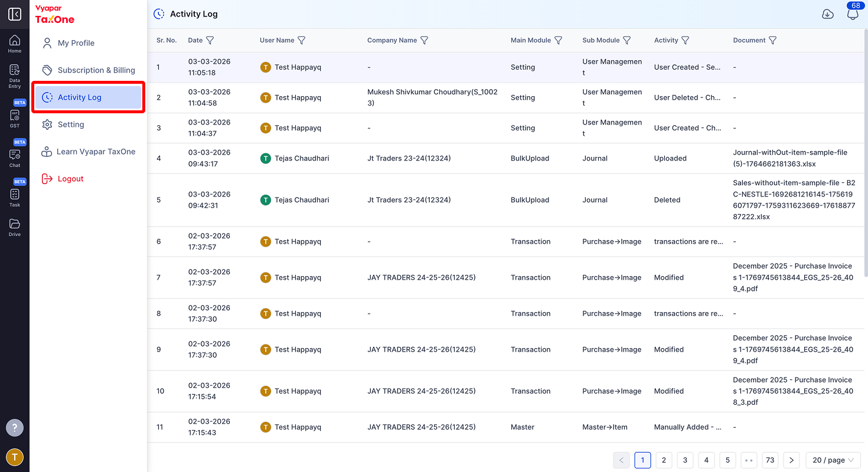Click the notification bell icon
This screenshot has height=472, width=868.
[x=853, y=14]
